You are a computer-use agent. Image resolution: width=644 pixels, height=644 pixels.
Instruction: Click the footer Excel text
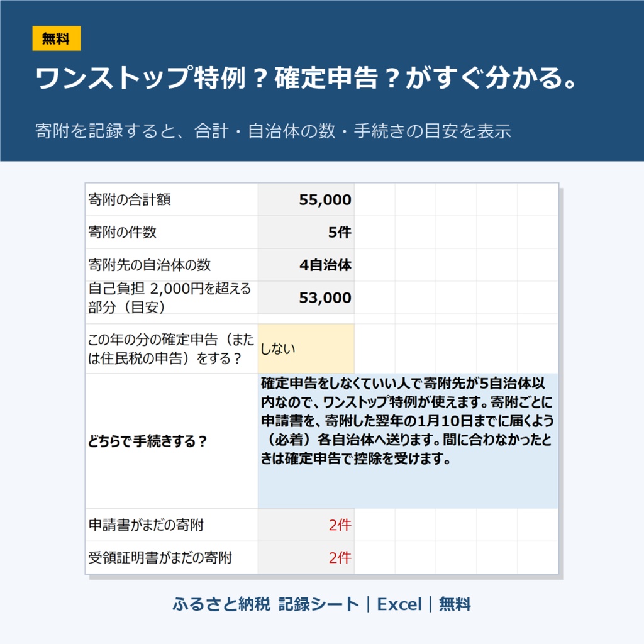(x=399, y=604)
